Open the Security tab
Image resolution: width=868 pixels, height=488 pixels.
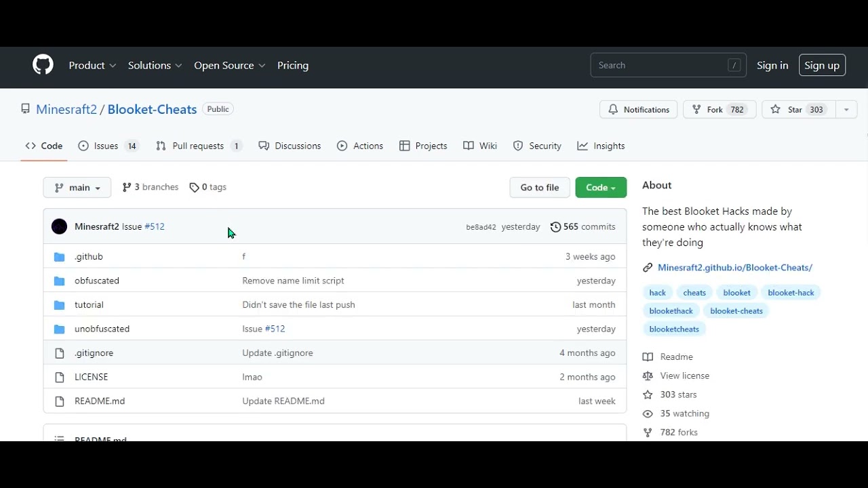[x=537, y=146]
